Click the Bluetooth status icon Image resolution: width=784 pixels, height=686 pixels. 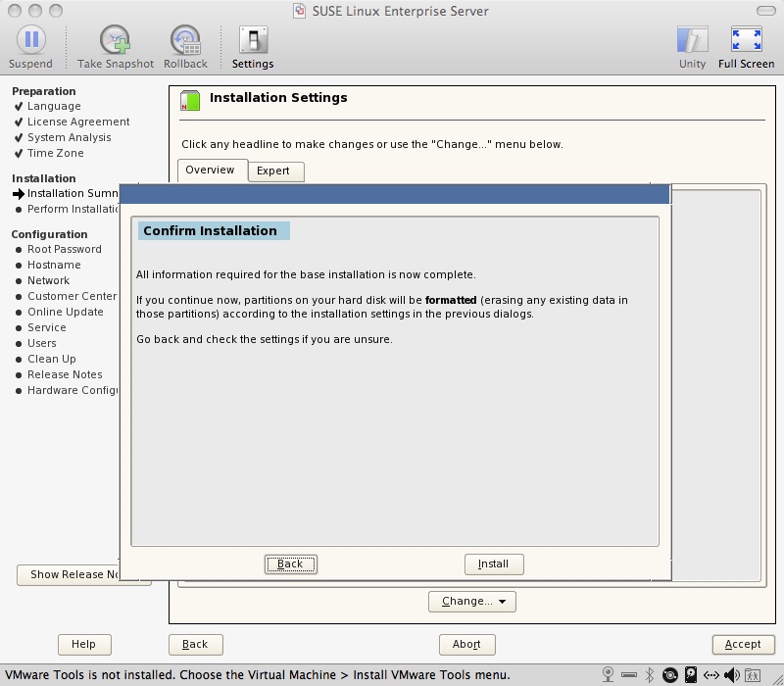click(650, 675)
